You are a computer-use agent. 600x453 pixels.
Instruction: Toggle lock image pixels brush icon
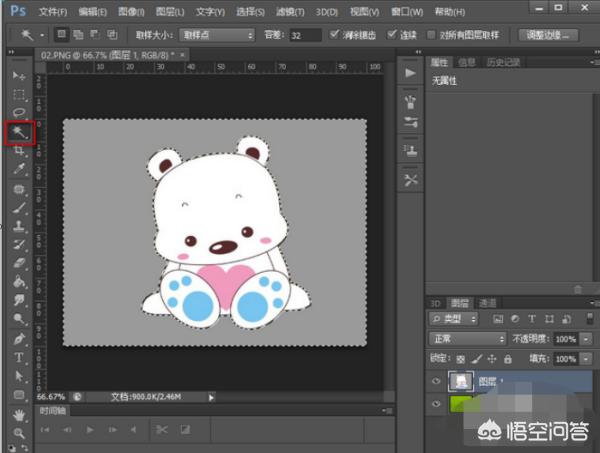coord(476,359)
